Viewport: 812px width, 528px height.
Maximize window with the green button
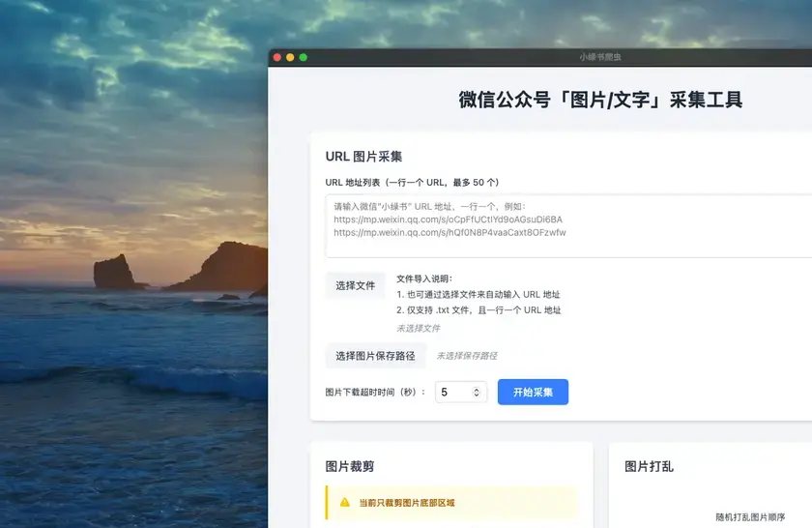point(304,57)
